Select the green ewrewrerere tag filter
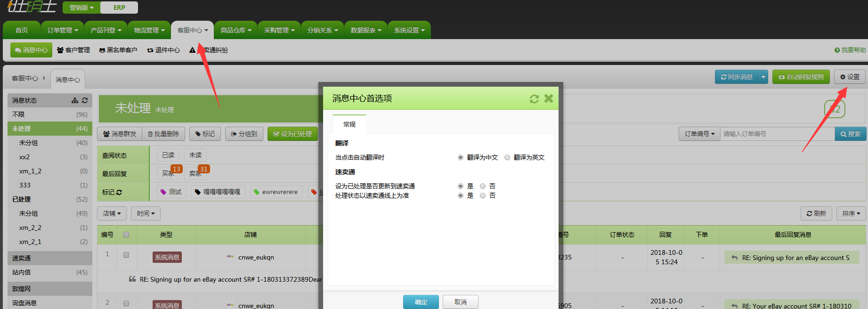The width and height of the screenshot is (868, 309). [276, 192]
